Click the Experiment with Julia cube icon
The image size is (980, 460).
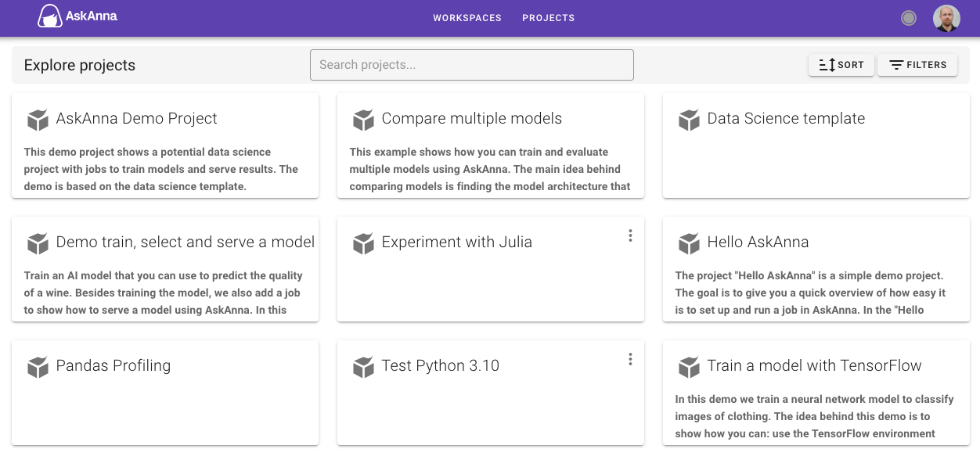click(x=362, y=243)
